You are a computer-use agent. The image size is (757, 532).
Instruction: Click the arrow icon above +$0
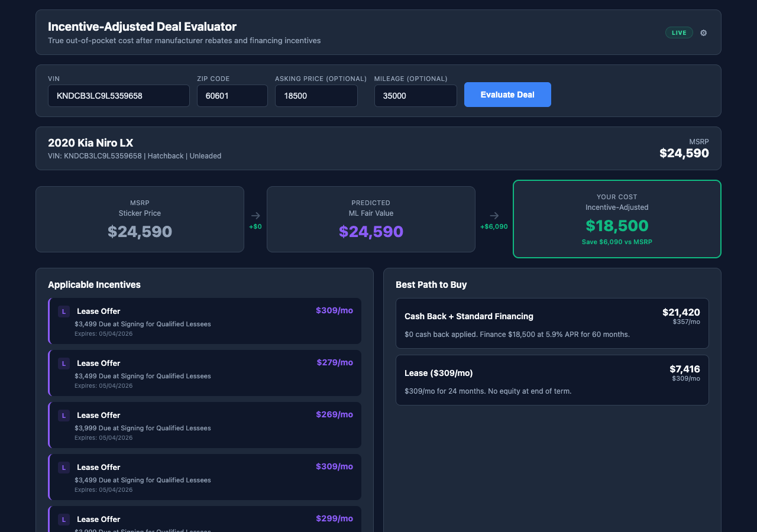(255, 216)
